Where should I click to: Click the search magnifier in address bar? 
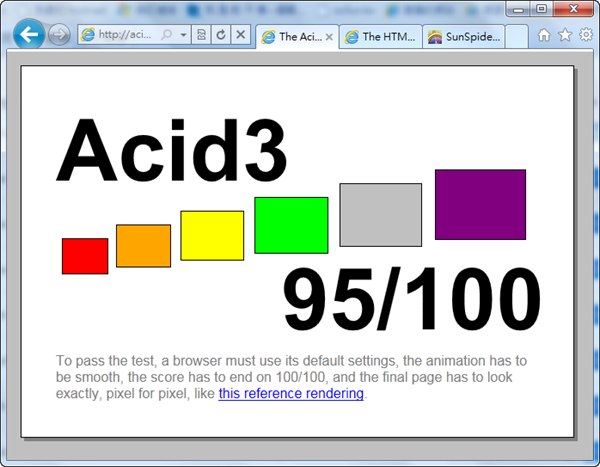166,35
